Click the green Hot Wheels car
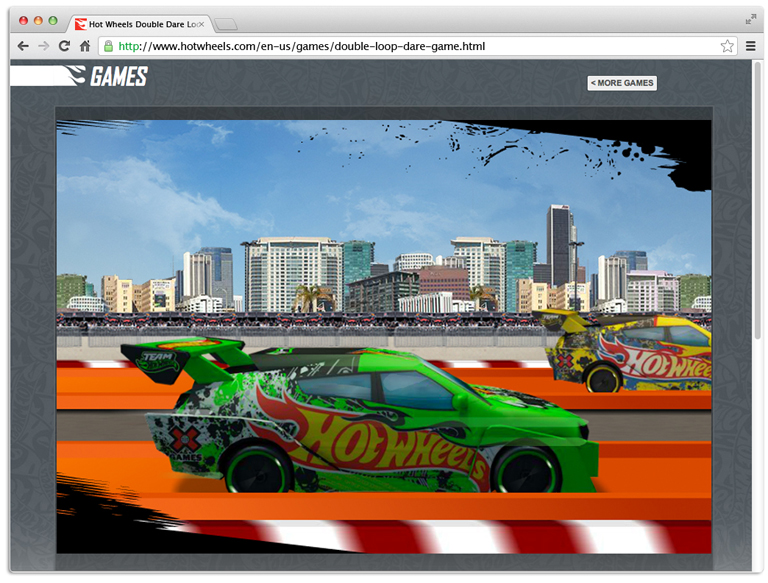The width and height of the screenshot is (768, 583). 358,416
